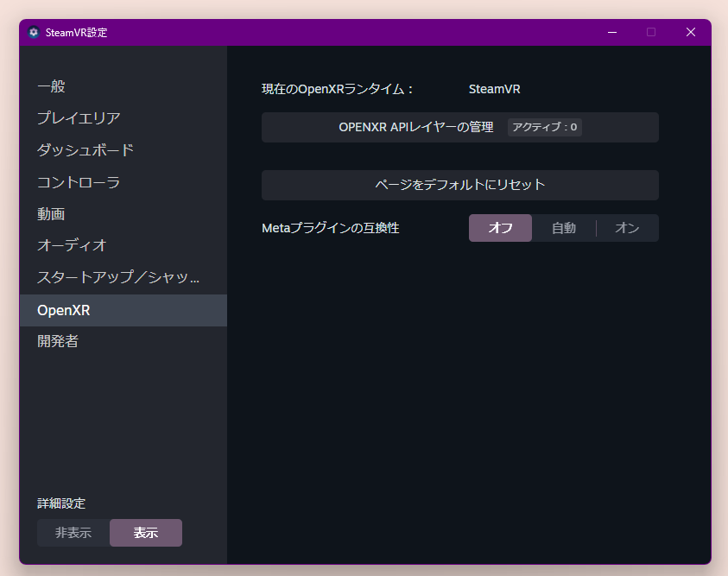Set Meta plugin compatibility to オン
The width and height of the screenshot is (728, 576).
click(627, 228)
